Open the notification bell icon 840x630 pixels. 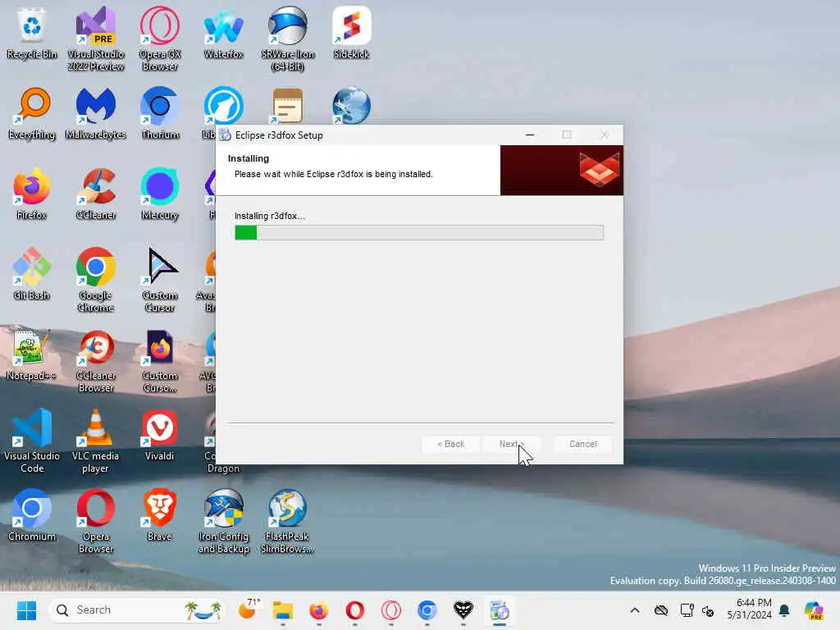point(784,610)
